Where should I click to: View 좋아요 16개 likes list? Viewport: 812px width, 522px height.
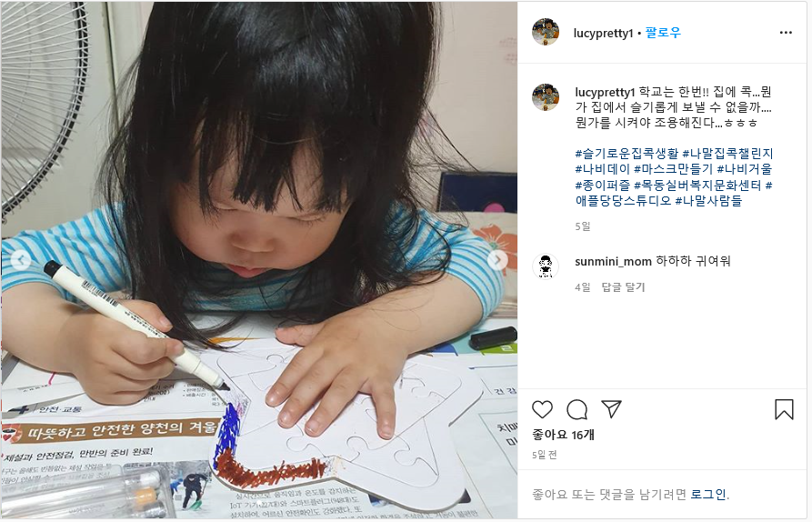tap(563, 435)
